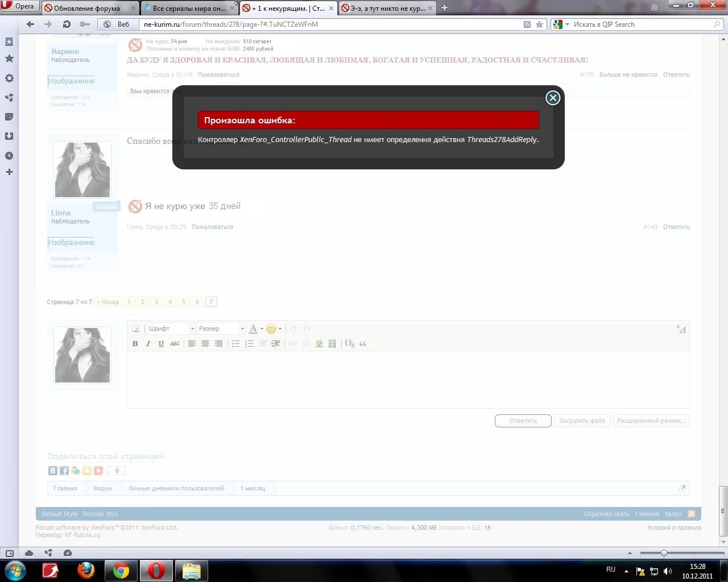Click the Назад pagination link
The image size is (728, 582).
pyautogui.click(x=108, y=302)
